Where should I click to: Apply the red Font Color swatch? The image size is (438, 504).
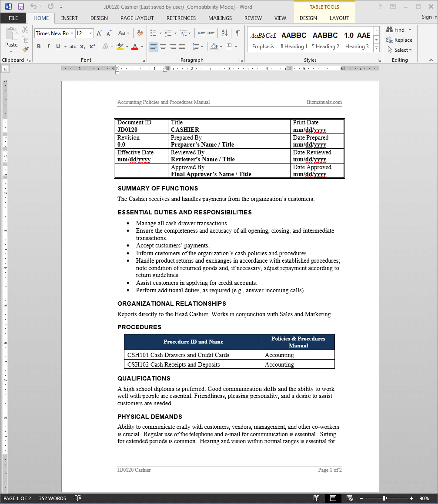[x=135, y=47]
